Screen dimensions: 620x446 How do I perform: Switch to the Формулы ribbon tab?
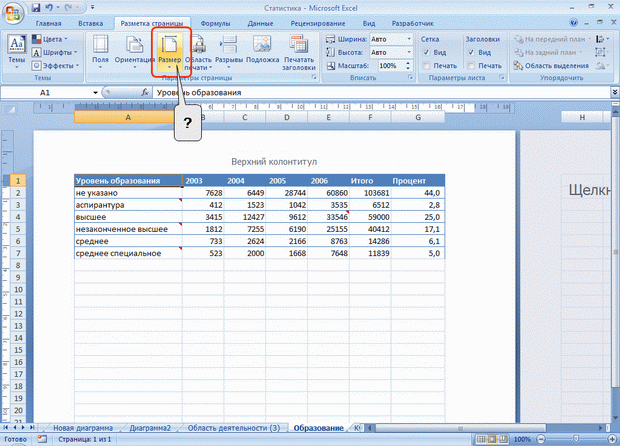point(215,23)
